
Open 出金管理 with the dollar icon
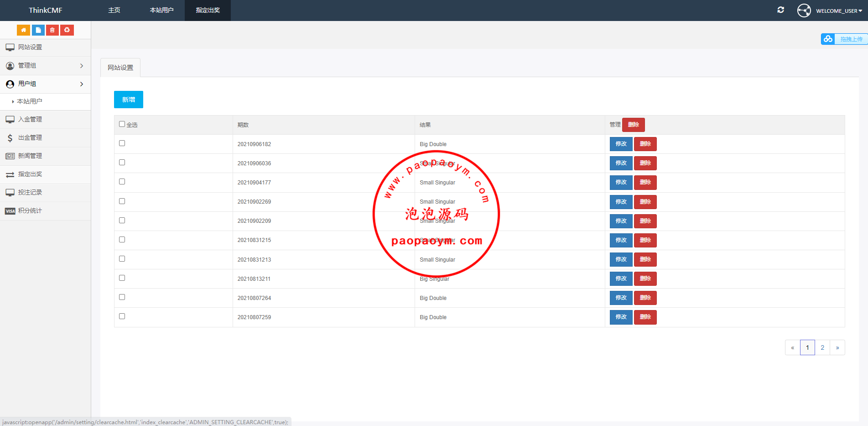(x=30, y=138)
